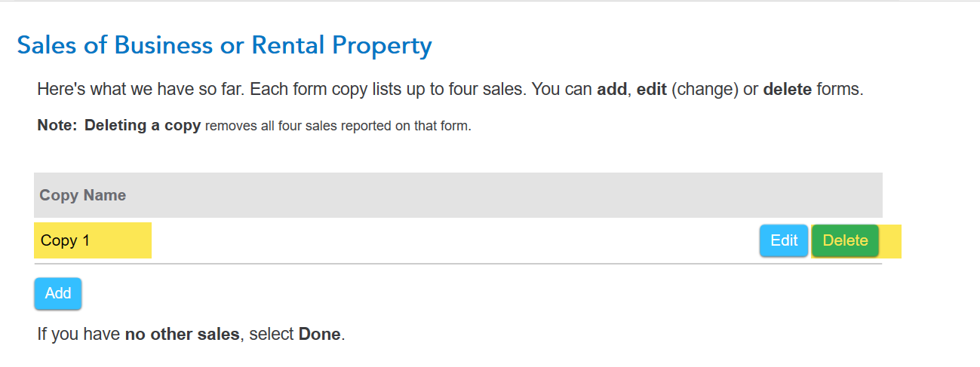
Task: Click the Copy Name column header
Action: pyautogui.click(x=83, y=195)
